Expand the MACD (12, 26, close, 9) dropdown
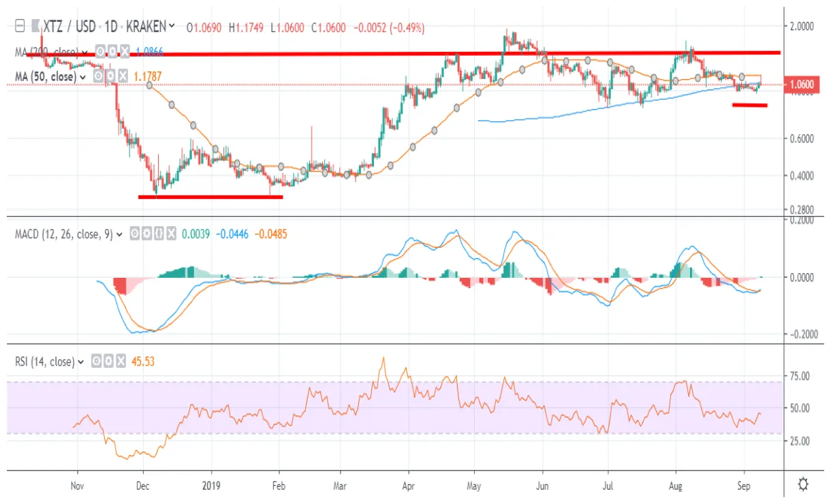831x504 pixels. point(120,234)
